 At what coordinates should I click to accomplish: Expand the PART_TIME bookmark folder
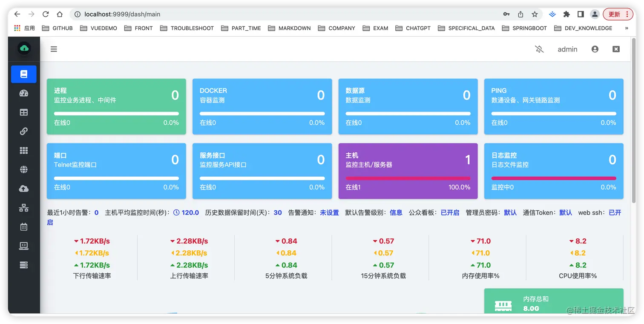241,28
